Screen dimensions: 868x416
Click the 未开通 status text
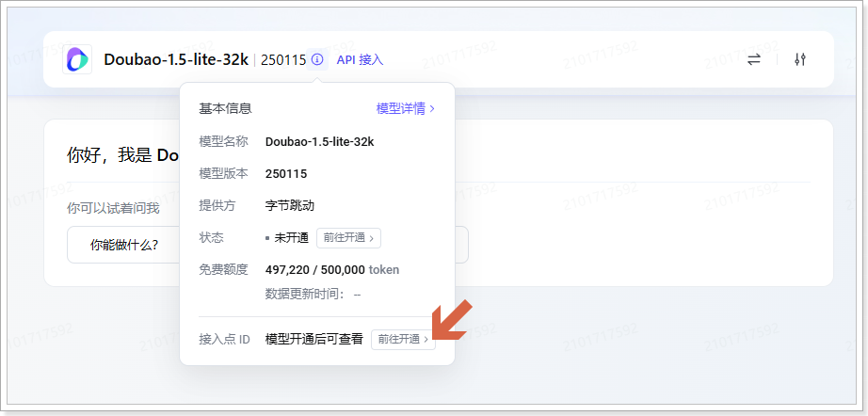tap(291, 238)
